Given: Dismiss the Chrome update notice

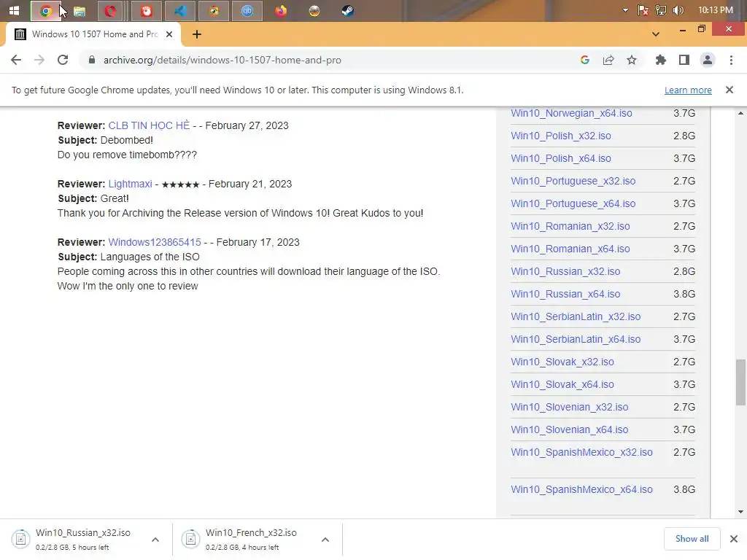Looking at the screenshot, I should click(729, 90).
